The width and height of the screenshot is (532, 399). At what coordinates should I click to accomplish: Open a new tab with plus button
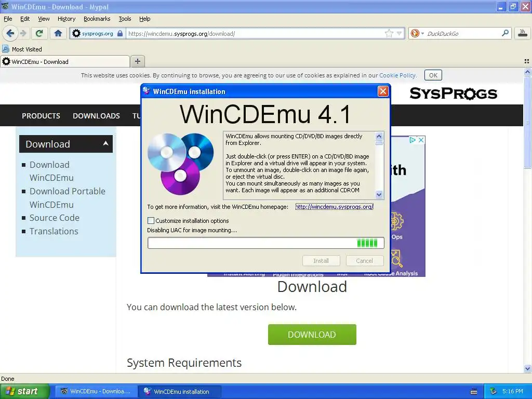[137, 61]
